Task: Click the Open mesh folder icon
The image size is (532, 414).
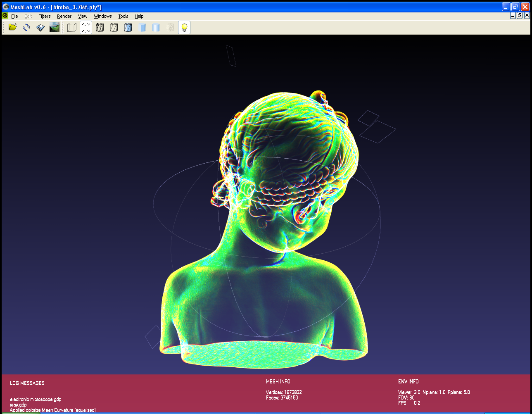Action: 13,28
